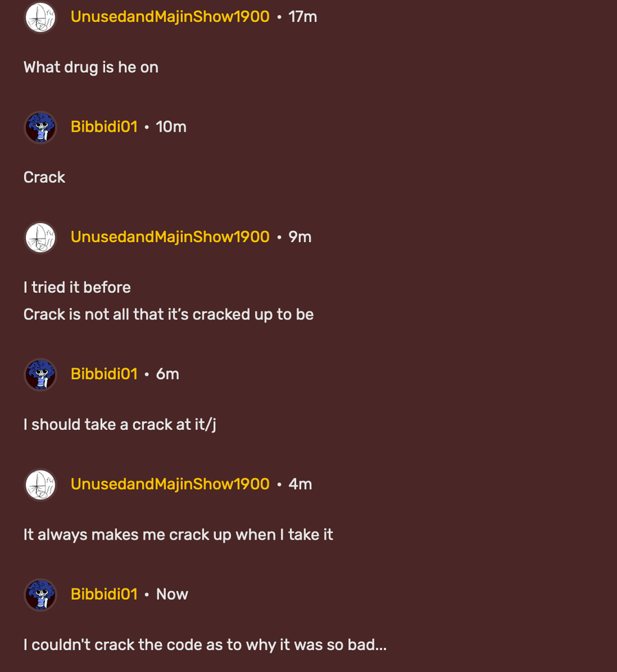Click the "17m" timestamp
This screenshot has width=617, height=672.
pos(302,16)
